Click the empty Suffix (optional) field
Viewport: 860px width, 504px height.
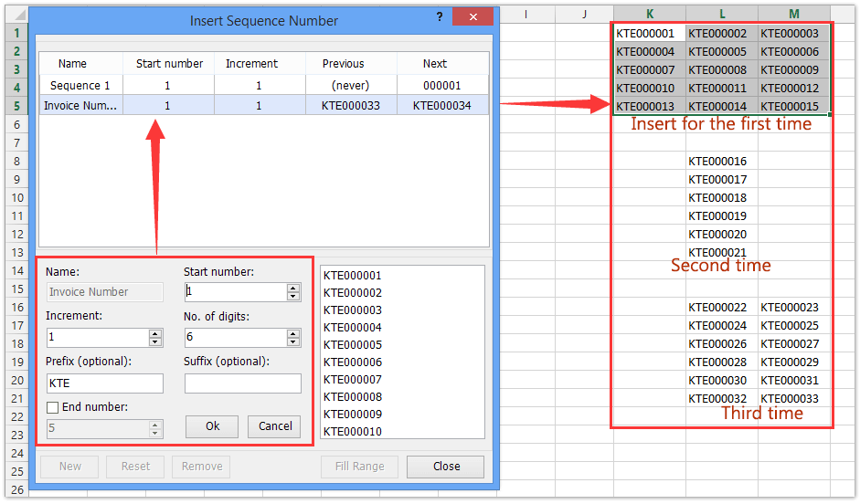coord(242,383)
